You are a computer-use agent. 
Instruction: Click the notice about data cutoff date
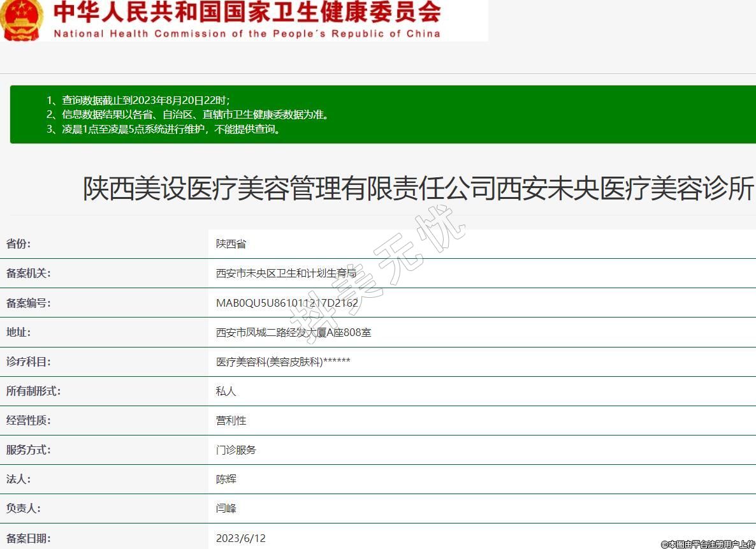[138, 100]
